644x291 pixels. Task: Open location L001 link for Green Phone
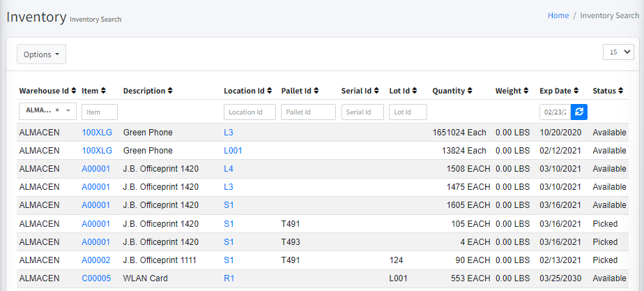[x=233, y=151]
